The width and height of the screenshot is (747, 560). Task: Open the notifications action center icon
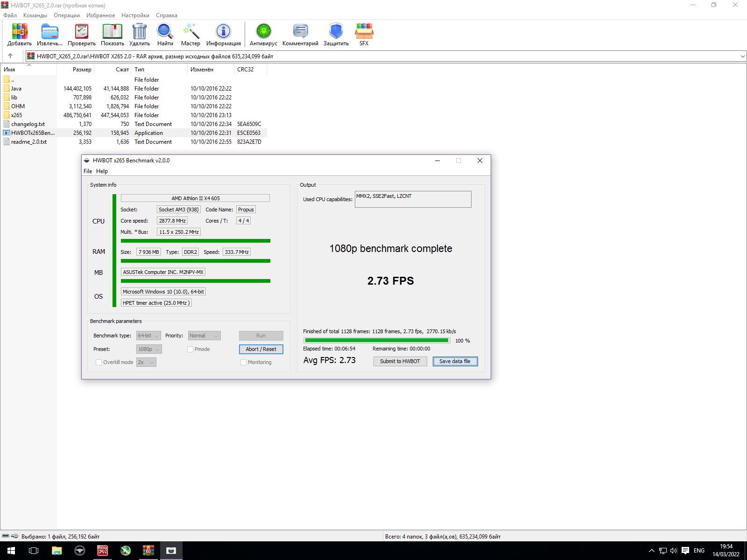(x=685, y=551)
